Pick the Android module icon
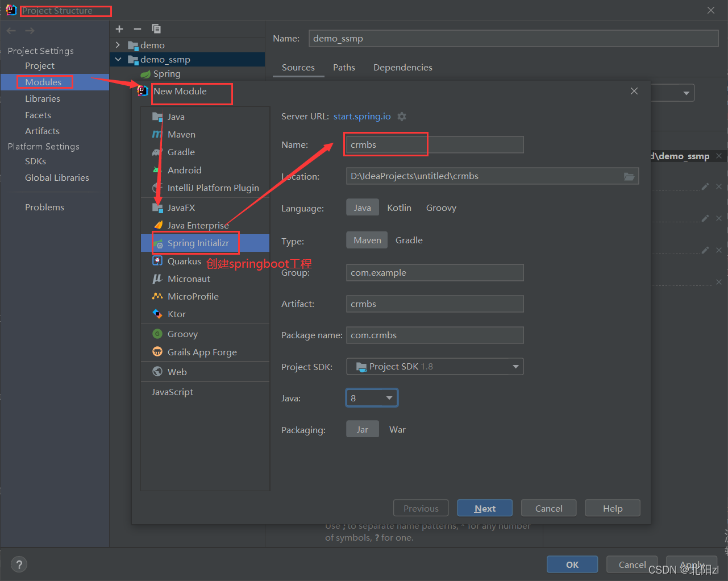 point(157,170)
